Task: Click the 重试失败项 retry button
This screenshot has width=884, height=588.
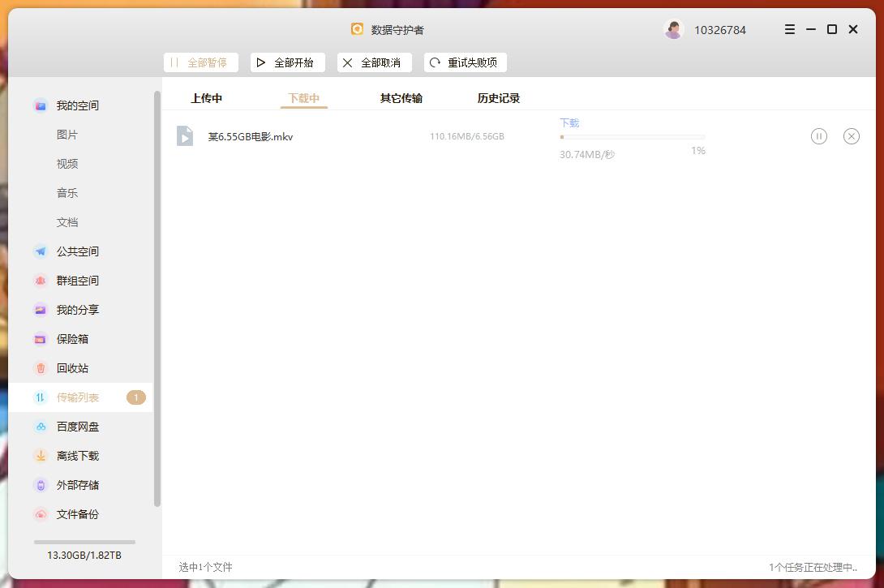Action: [465, 62]
